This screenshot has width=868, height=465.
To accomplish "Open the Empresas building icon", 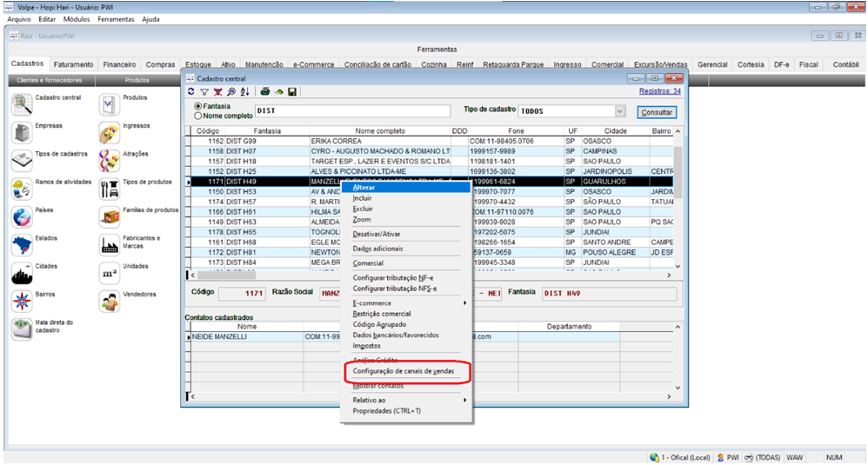I will click(22, 132).
